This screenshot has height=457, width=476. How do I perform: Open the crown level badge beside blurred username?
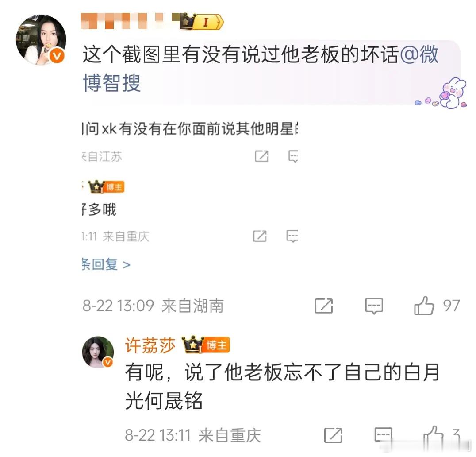pos(202,22)
